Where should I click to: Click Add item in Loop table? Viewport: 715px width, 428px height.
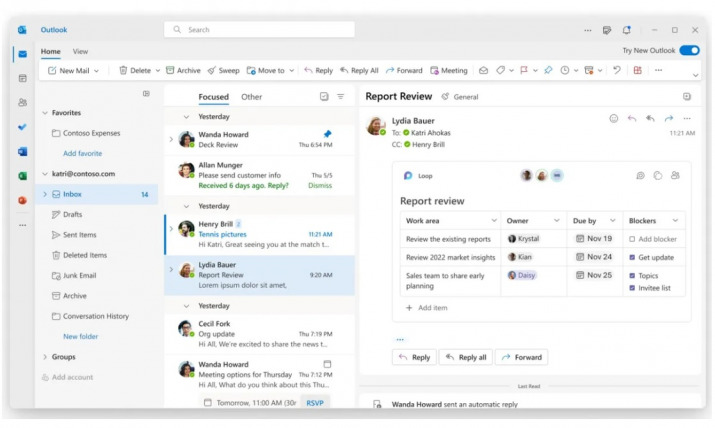pos(427,308)
